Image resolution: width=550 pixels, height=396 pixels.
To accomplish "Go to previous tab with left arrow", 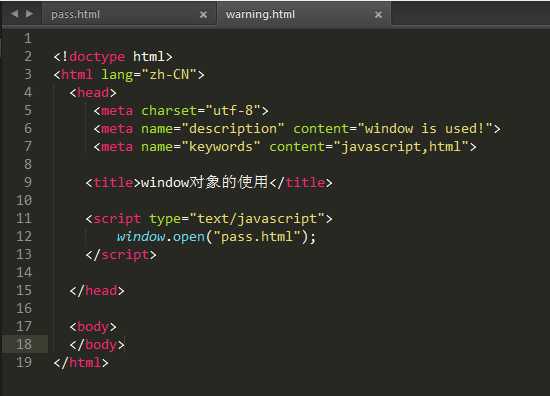I will click(x=14, y=14).
